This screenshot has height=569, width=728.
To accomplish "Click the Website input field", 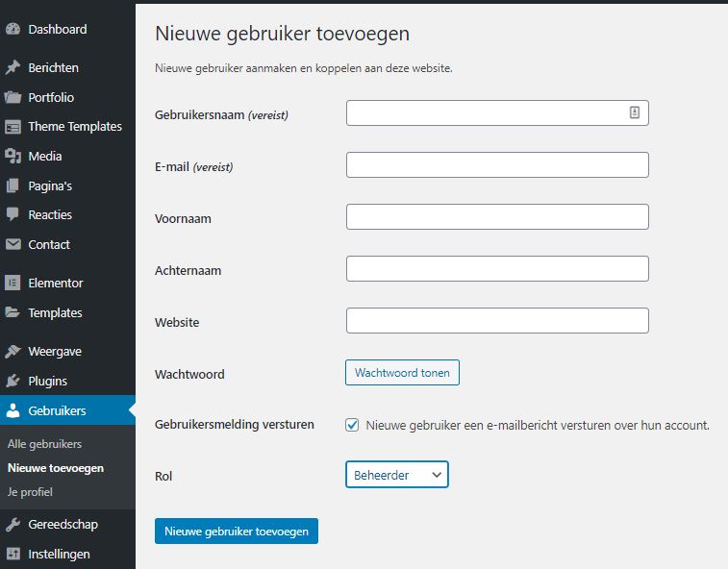I will [497, 321].
